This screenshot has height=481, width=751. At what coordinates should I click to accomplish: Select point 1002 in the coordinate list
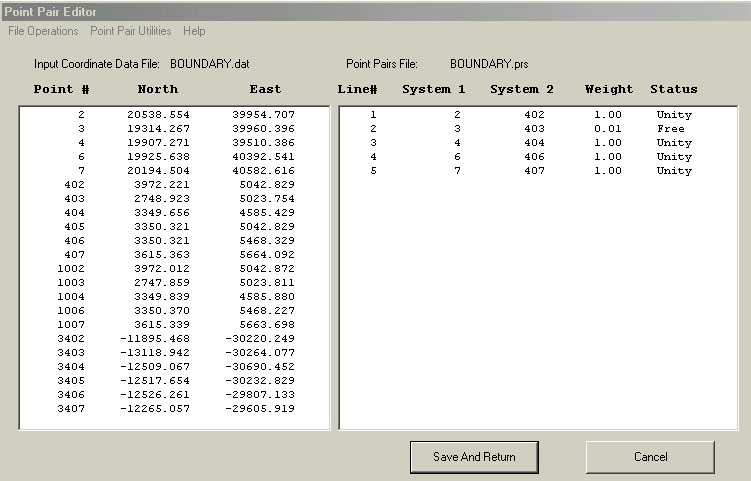tap(175, 269)
